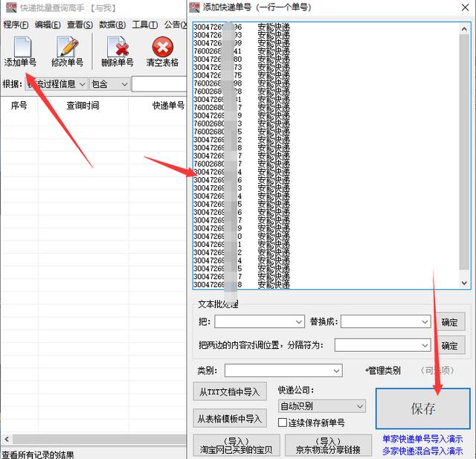476x459 pixels.
Task: Click 确定 button next to 分隔符为
Action: pos(449,345)
